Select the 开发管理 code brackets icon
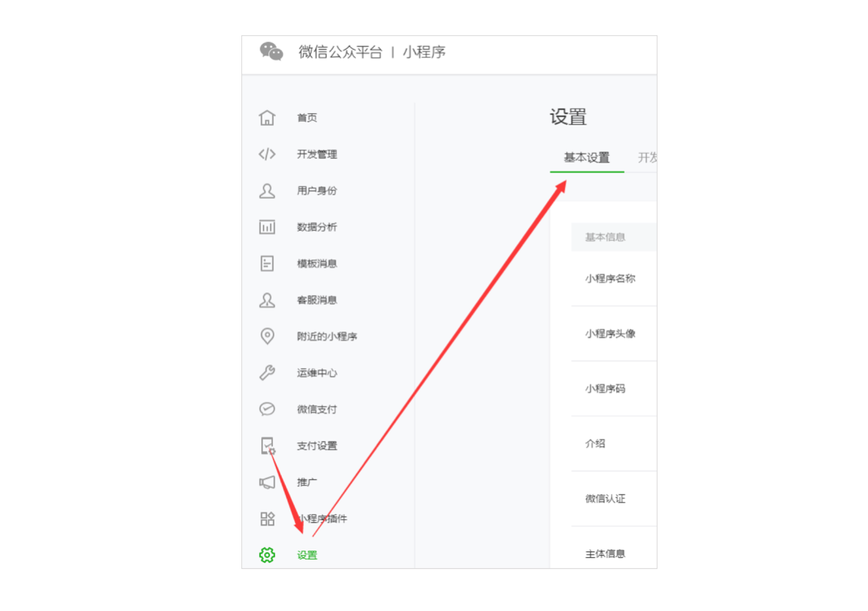 [267, 154]
